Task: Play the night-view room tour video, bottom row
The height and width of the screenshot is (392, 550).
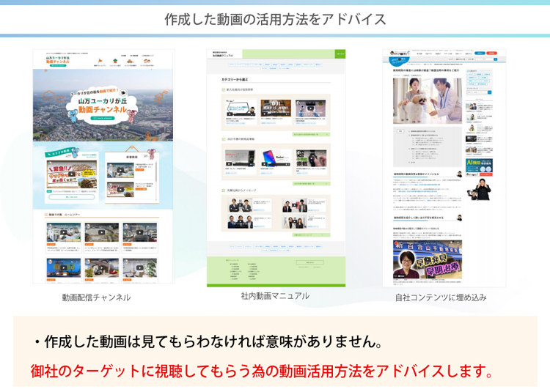Action: click(x=64, y=267)
